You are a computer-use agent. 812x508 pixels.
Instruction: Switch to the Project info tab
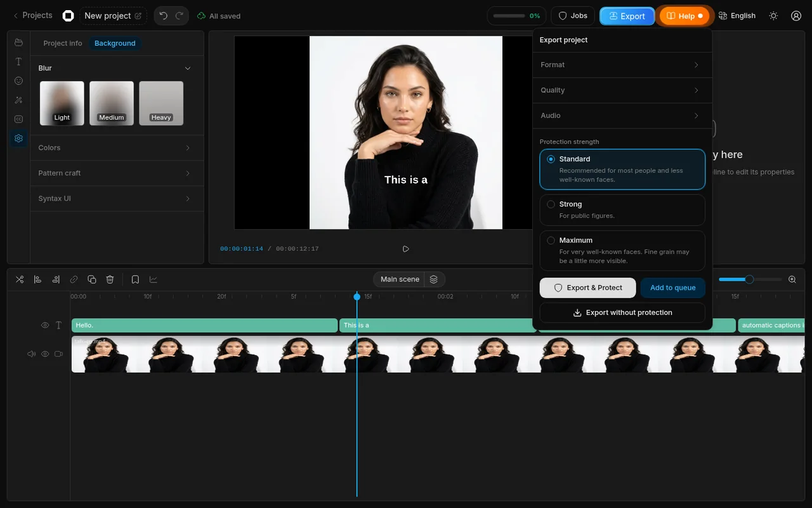pos(63,43)
